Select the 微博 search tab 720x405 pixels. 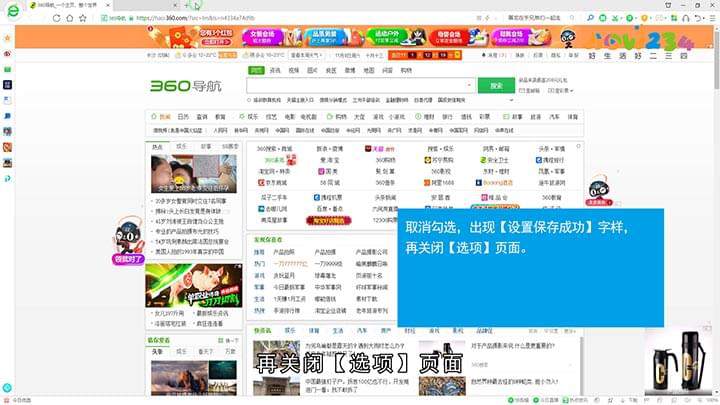click(x=350, y=70)
